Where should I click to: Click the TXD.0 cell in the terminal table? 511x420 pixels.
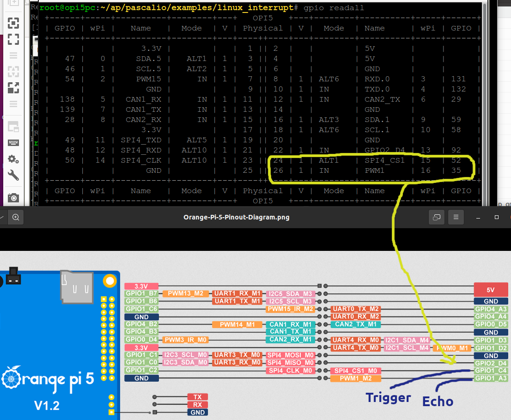tap(377, 89)
